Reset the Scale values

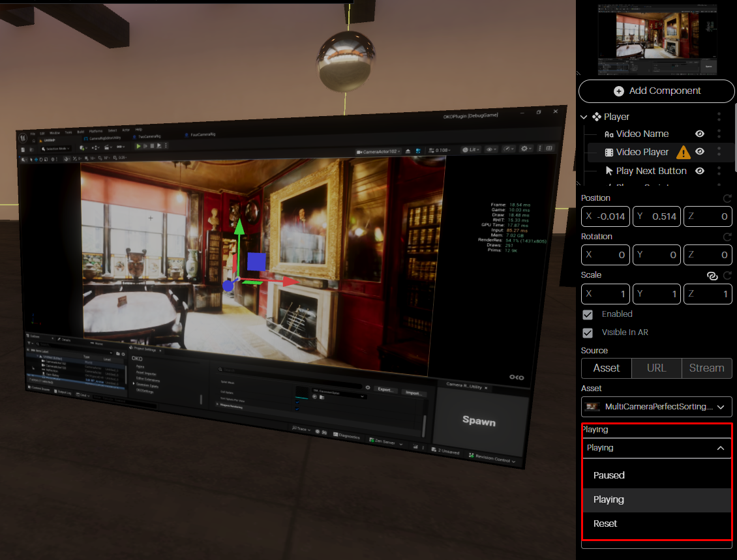pyautogui.click(x=727, y=276)
